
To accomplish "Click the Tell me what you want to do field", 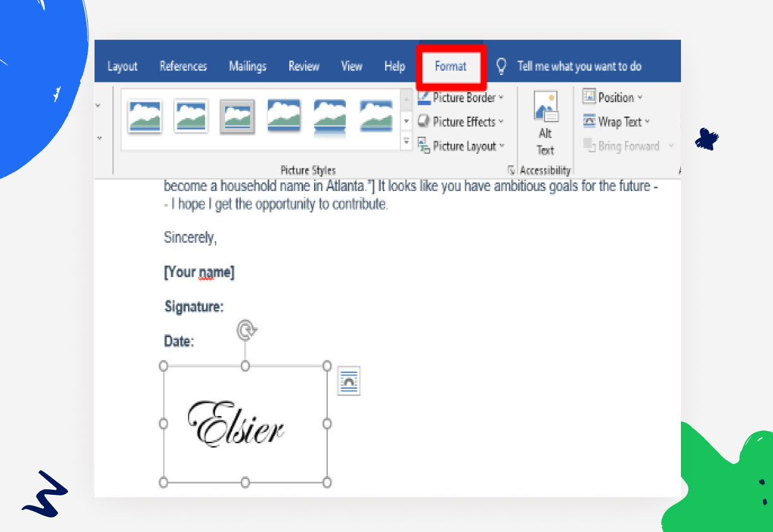I will [579, 66].
